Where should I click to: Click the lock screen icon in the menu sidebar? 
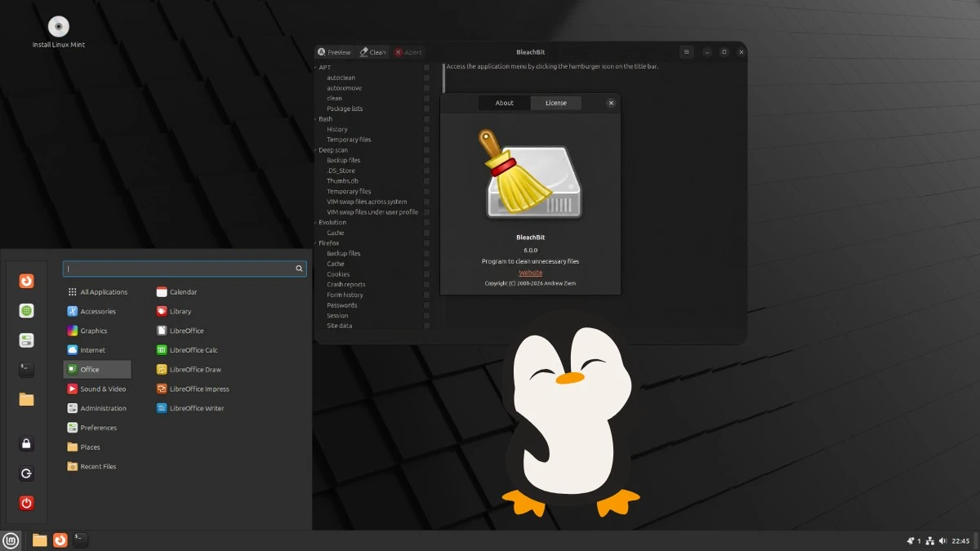coord(25,443)
